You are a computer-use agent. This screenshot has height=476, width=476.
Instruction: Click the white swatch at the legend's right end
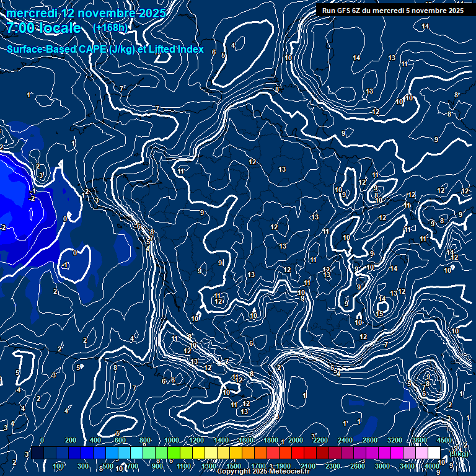coord(434,452)
